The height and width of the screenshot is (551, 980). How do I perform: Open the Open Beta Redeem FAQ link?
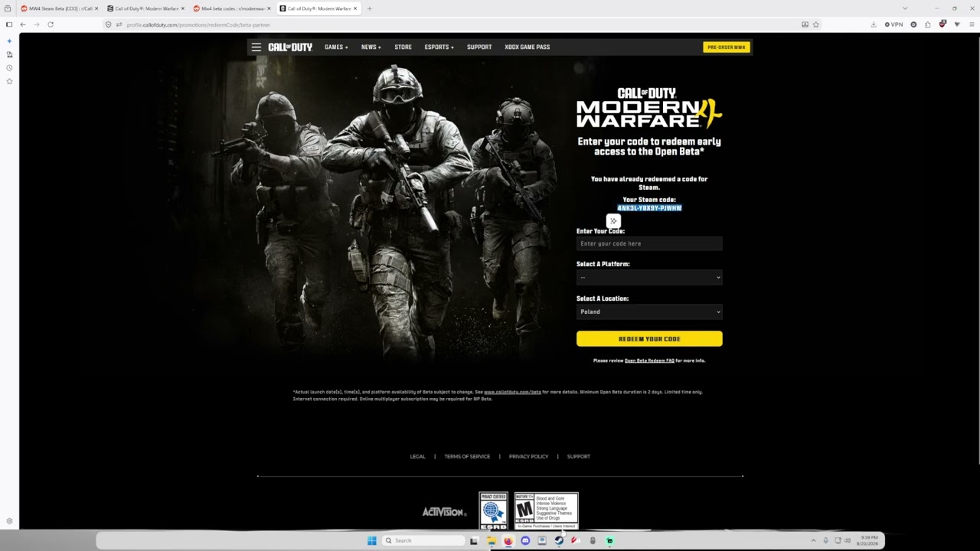649,360
